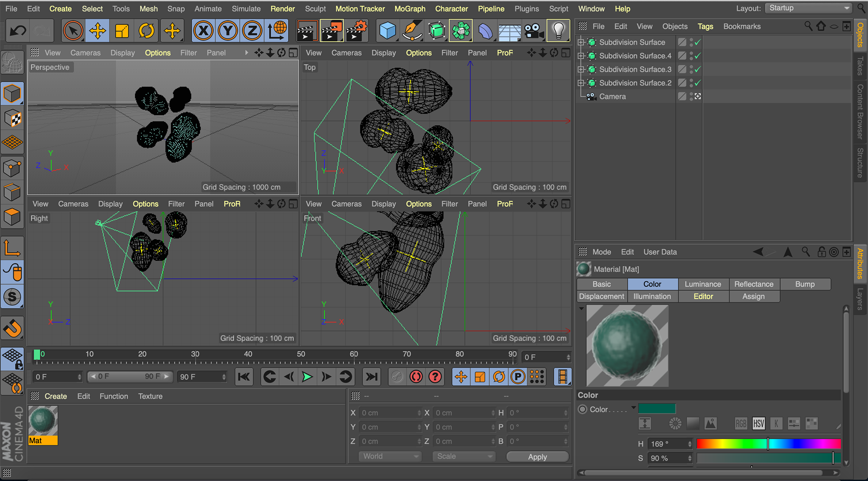Viewport: 868px width, 481px height.
Task: Select the Move tool in top toolbar
Action: coord(98,31)
